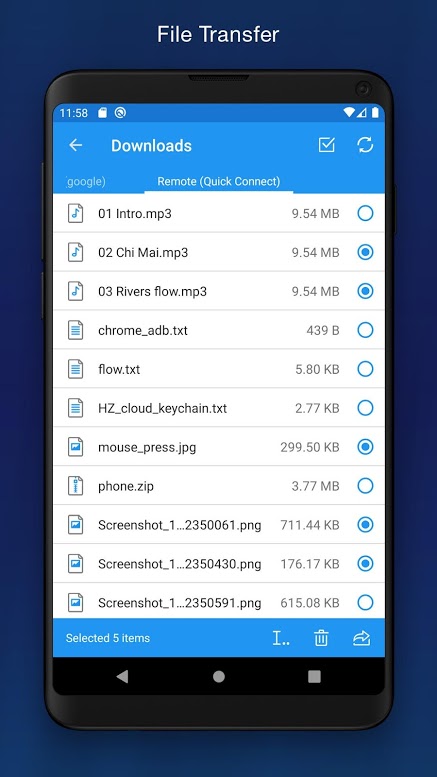Switch to the Remote (Quick Connect) tab

[x=218, y=181]
